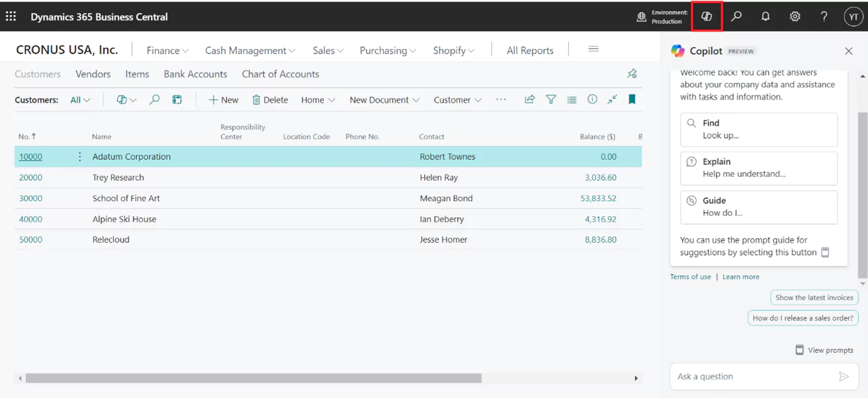Image resolution: width=868 pixels, height=398 pixels.
Task: Click the top bar search magnifier
Action: [x=736, y=17]
